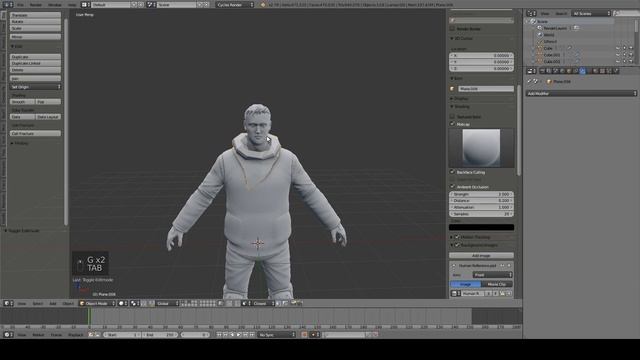Image resolution: width=640 pixels, height=360 pixels.
Task: Open the Global transform orientation dropdown
Action: [x=168, y=303]
